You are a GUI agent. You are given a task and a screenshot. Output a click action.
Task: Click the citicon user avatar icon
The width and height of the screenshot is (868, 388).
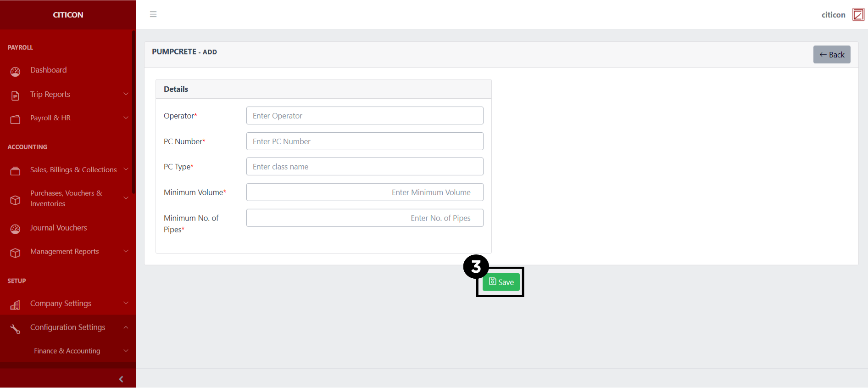(858, 15)
